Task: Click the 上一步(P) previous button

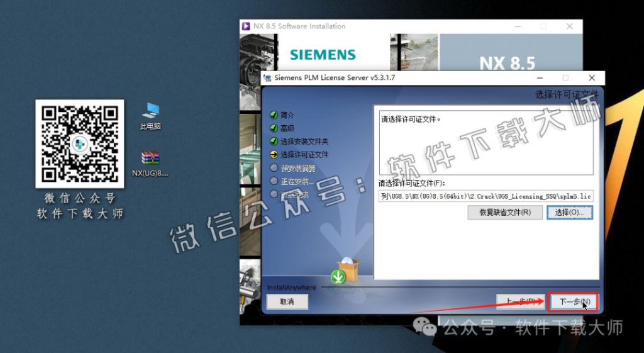Action: (520, 302)
